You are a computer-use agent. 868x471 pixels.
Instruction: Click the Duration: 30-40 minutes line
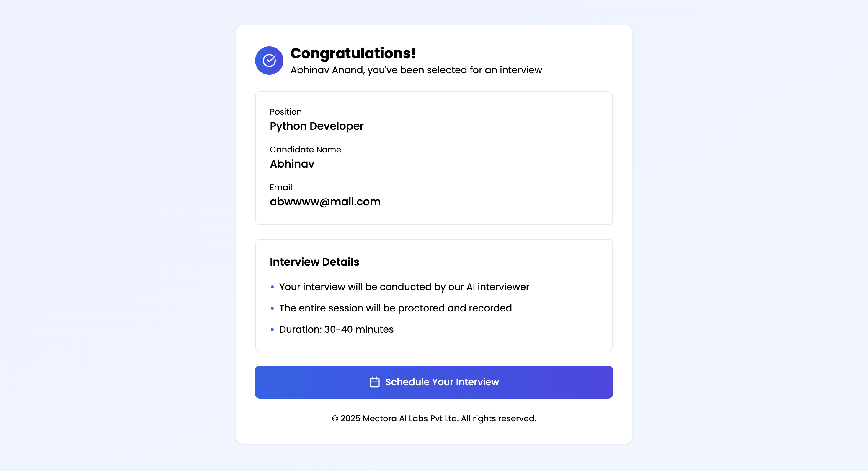pyautogui.click(x=336, y=329)
